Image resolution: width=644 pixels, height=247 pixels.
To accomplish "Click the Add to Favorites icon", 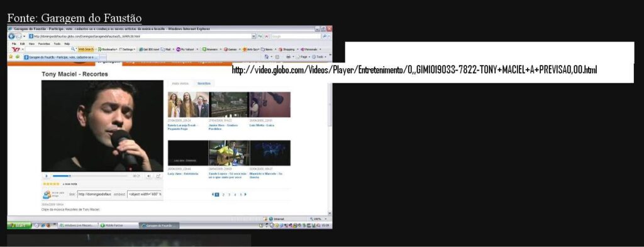I will pyautogui.click(x=18, y=57).
